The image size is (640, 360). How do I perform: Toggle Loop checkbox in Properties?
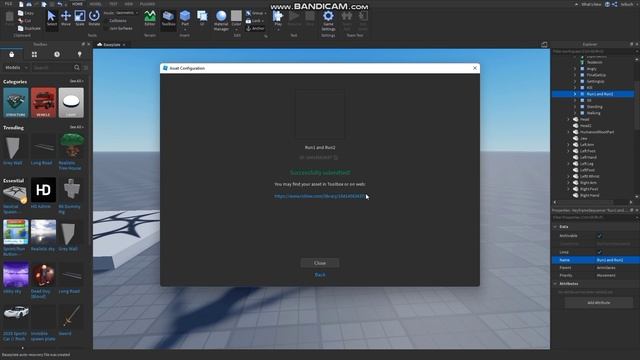[599, 252]
